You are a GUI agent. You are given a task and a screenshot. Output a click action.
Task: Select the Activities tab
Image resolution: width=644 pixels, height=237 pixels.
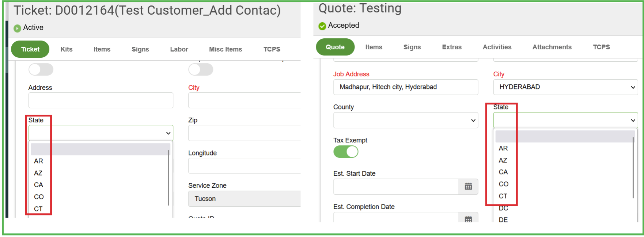pos(497,47)
